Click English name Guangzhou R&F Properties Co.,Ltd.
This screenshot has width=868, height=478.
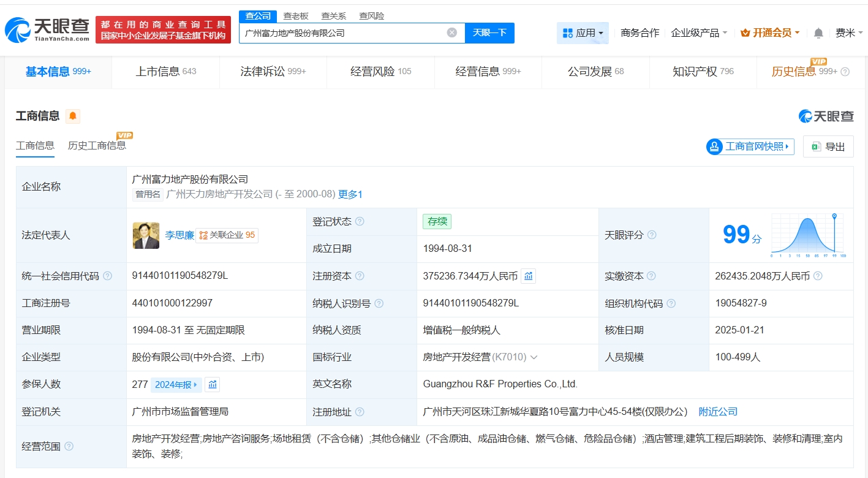pyautogui.click(x=500, y=384)
